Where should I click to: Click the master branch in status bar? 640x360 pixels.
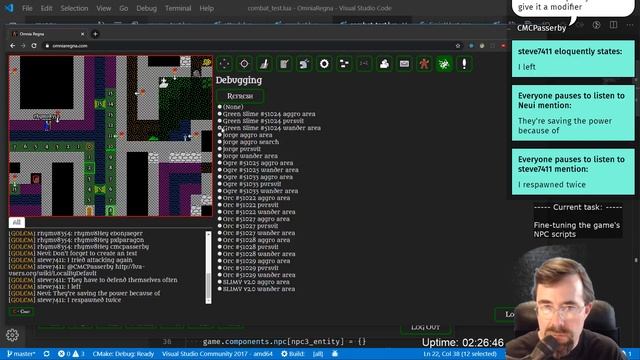pyautogui.click(x=21, y=354)
